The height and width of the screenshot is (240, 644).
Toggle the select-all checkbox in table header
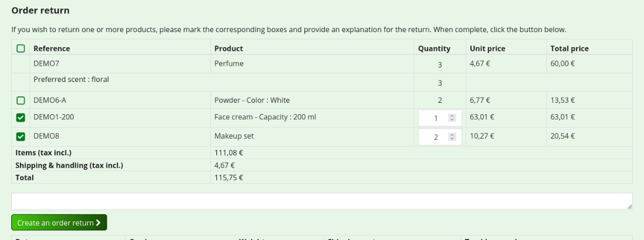[x=20, y=49]
